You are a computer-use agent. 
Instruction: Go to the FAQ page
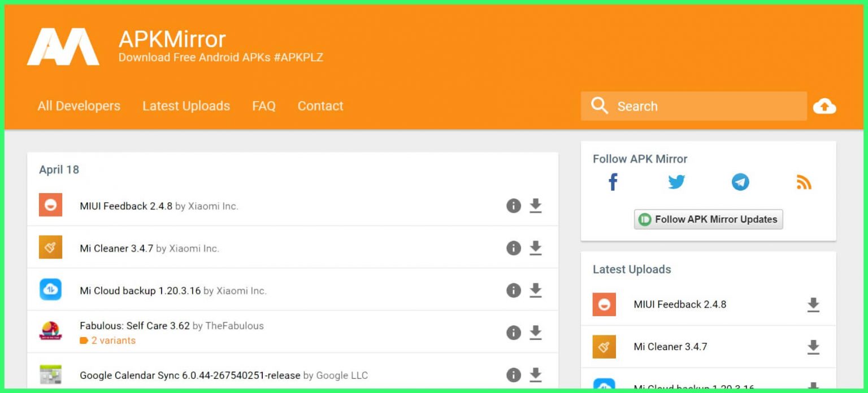pyautogui.click(x=264, y=106)
